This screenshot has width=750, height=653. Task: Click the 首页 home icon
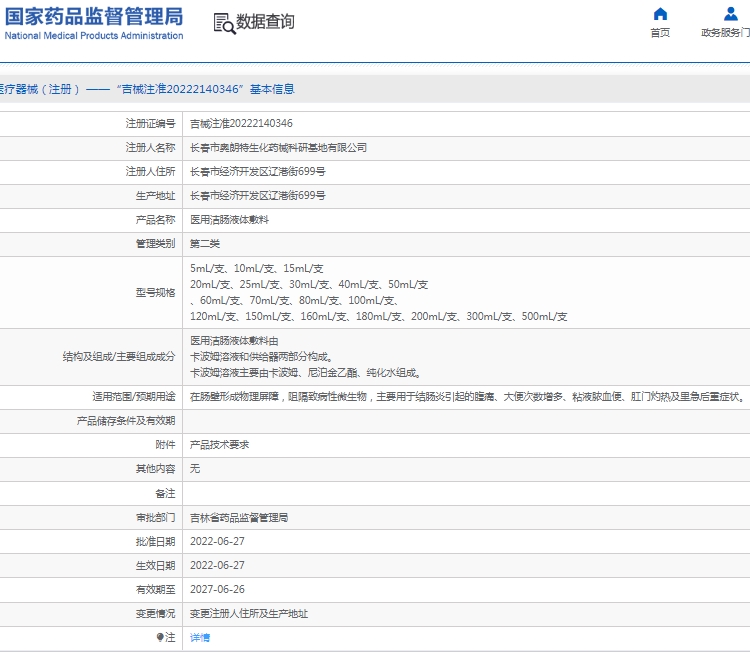(x=660, y=14)
